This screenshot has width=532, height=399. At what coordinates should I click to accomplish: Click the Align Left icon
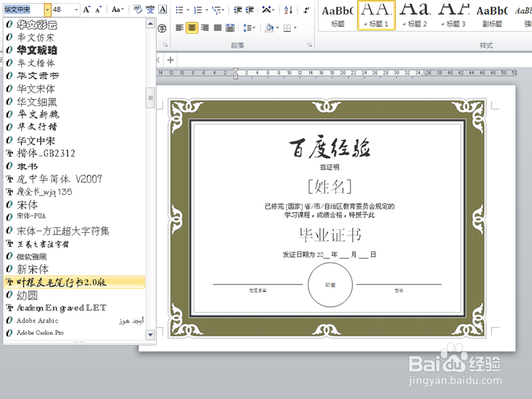[180, 28]
